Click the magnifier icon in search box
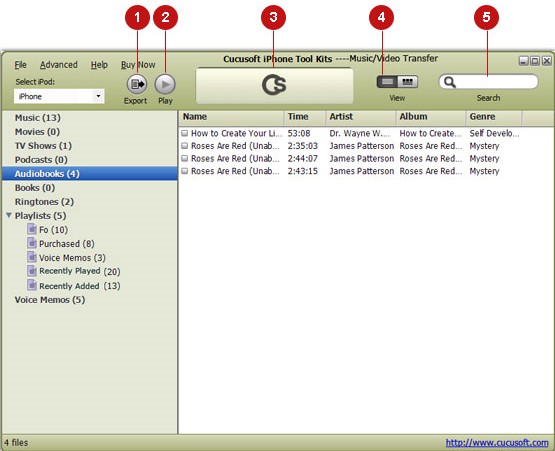 coord(450,82)
